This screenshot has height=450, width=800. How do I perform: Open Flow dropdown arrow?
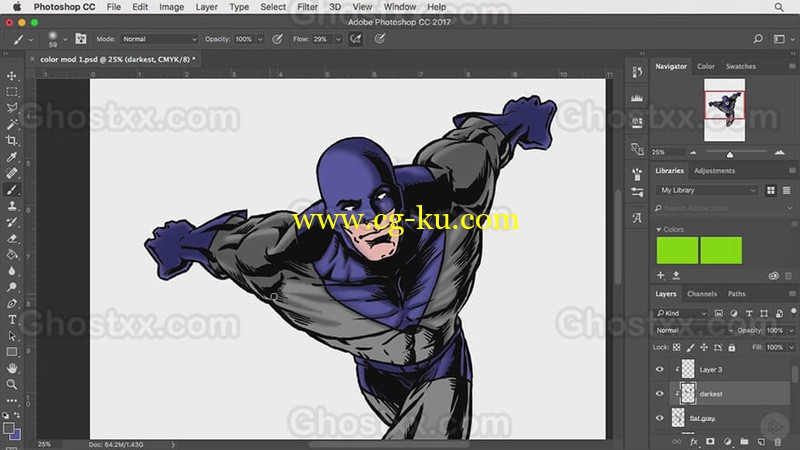(x=338, y=39)
